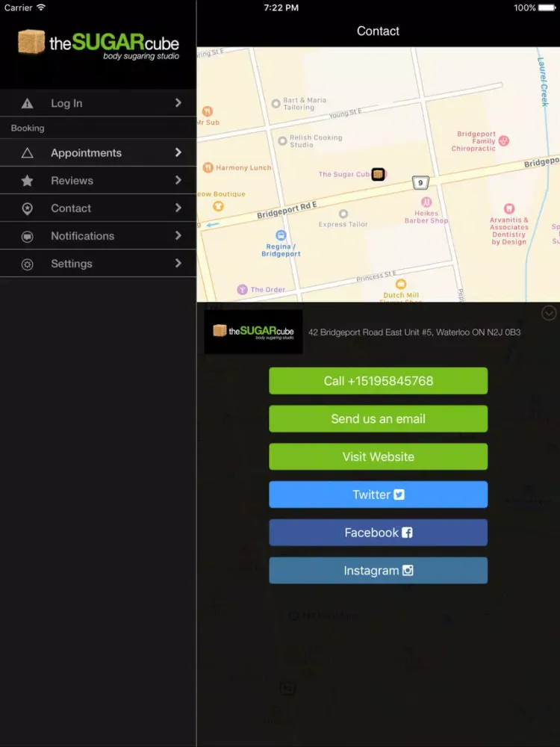Tap the battery indicator in status bar
560x747 pixels.
pyautogui.click(x=547, y=7)
